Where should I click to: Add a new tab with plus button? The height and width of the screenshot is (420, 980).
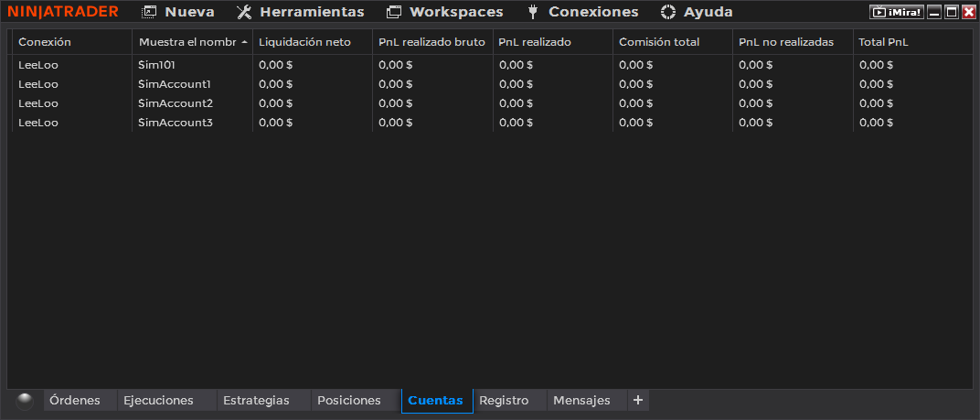click(x=638, y=401)
